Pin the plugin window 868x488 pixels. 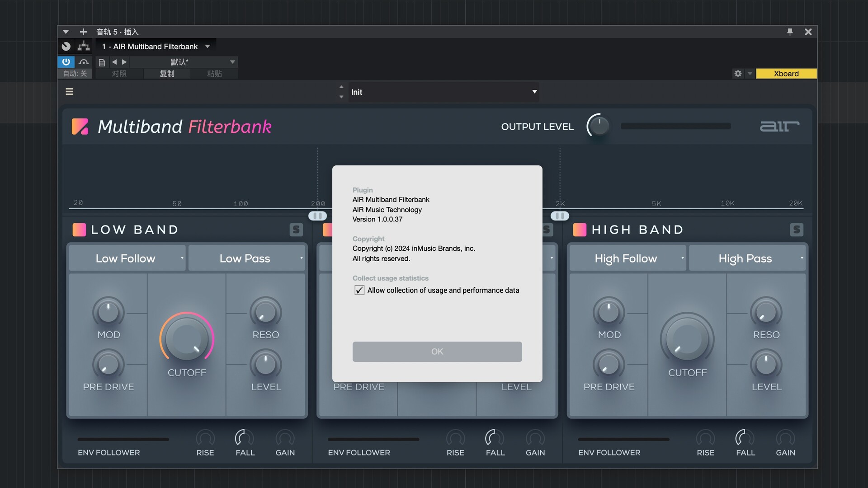790,32
